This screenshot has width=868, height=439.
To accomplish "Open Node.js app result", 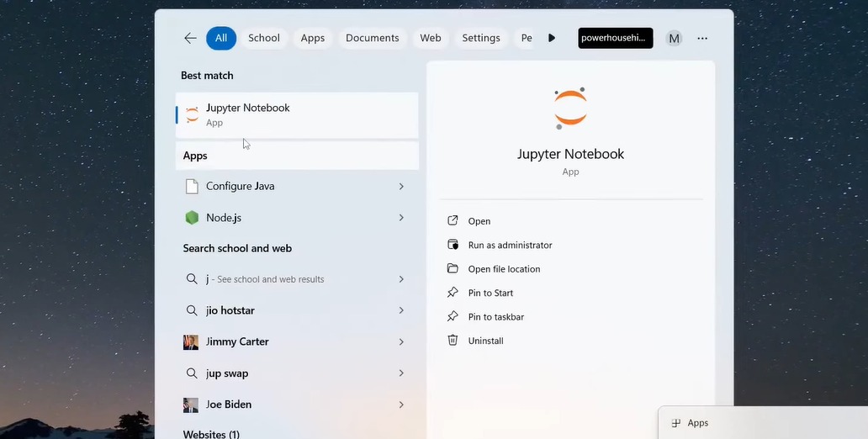I will 297,218.
